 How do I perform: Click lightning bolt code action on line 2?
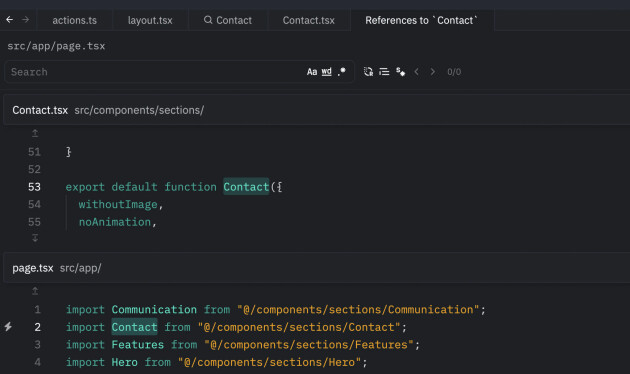[8, 327]
